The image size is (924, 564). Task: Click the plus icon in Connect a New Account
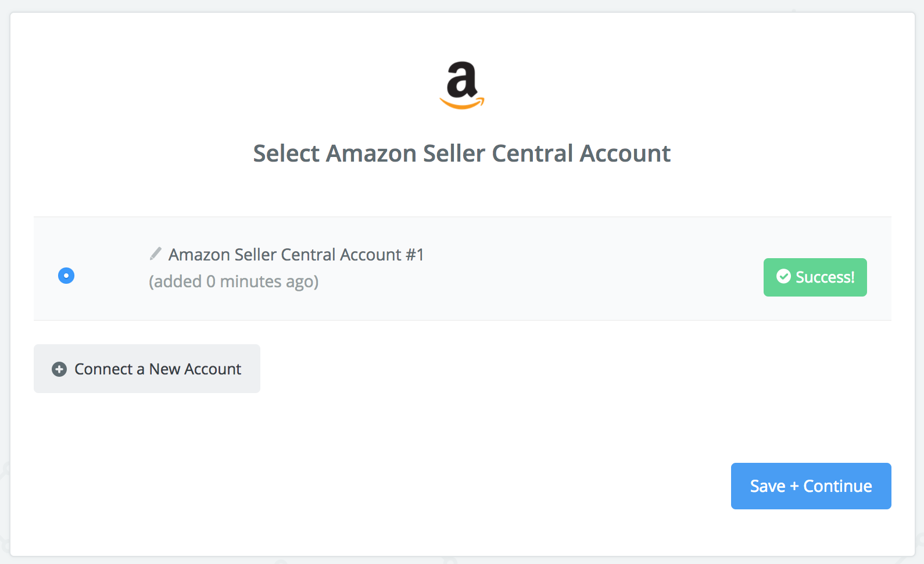[x=59, y=369]
